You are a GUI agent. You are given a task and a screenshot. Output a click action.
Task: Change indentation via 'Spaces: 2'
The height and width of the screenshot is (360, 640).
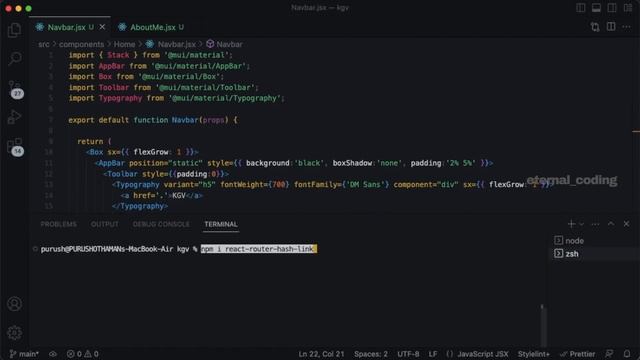pos(371,354)
